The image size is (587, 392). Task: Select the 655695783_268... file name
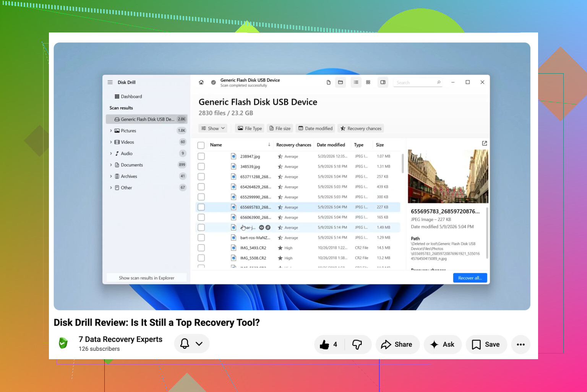tap(256, 207)
